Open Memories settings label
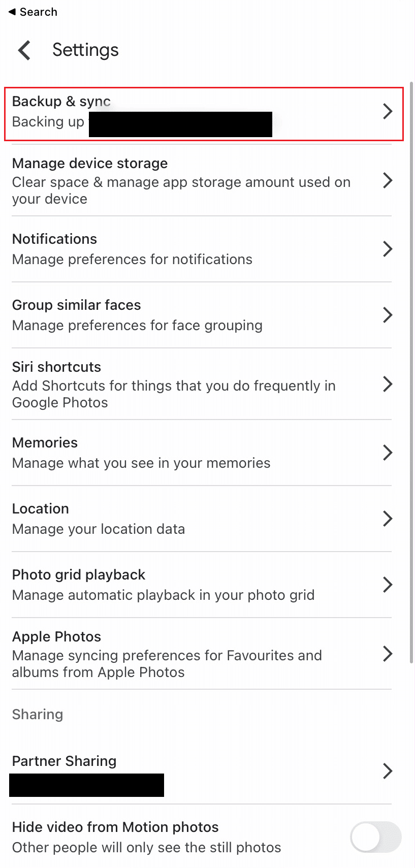 (45, 442)
